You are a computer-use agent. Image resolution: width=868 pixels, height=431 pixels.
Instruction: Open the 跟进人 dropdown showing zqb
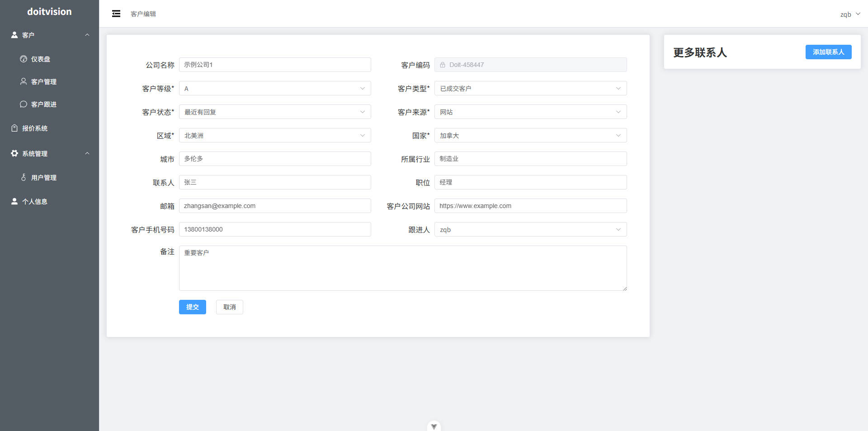tap(531, 229)
